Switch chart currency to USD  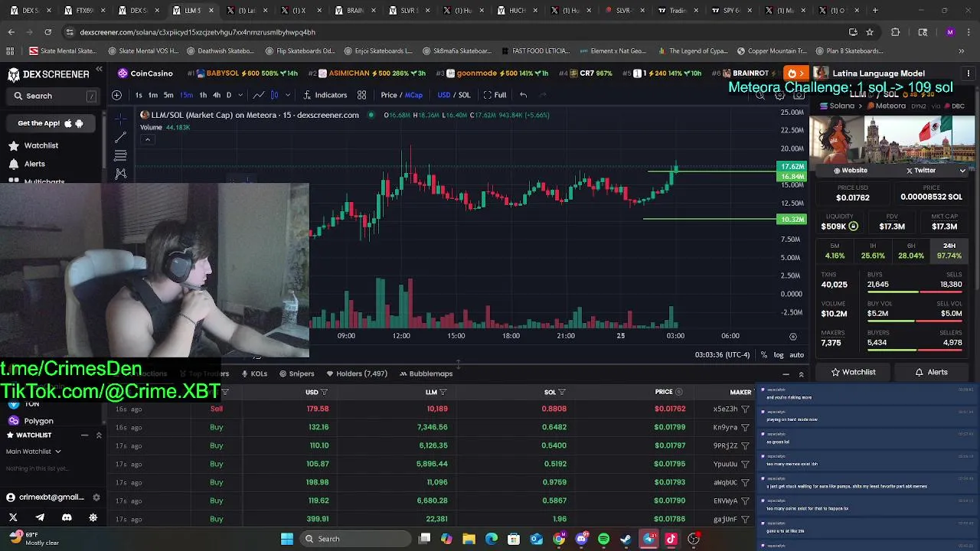pos(444,95)
